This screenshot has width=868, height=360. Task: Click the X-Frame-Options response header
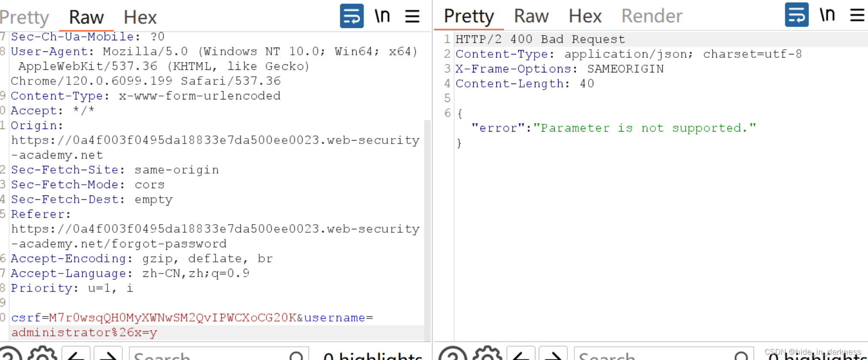pyautogui.click(x=559, y=69)
